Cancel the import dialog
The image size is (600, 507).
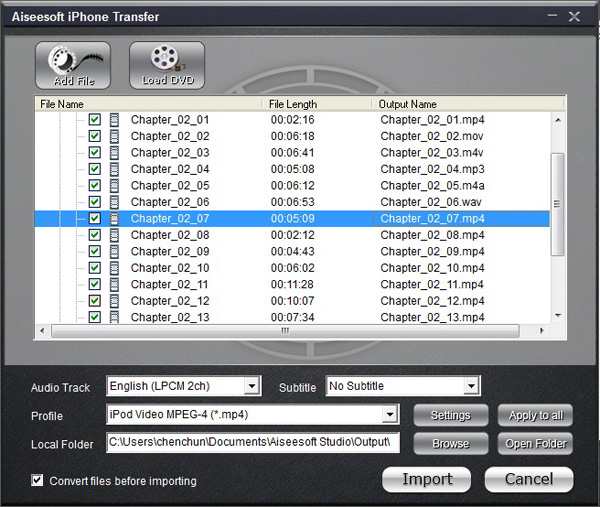(529, 479)
